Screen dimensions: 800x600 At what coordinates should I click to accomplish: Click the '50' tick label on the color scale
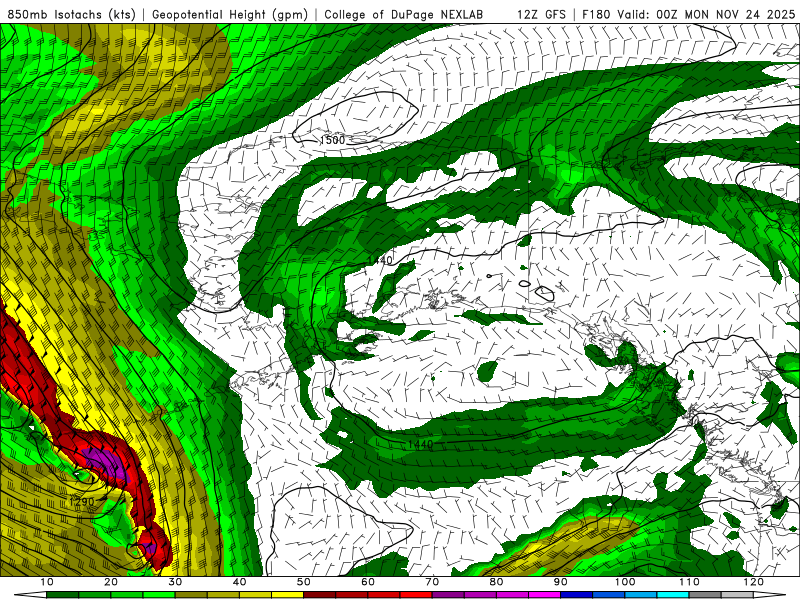pos(304,582)
